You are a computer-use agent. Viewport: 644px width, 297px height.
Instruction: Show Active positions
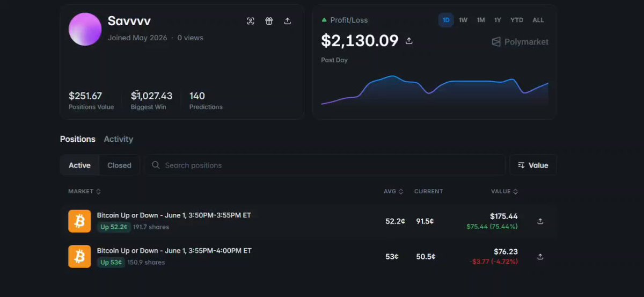coord(79,165)
